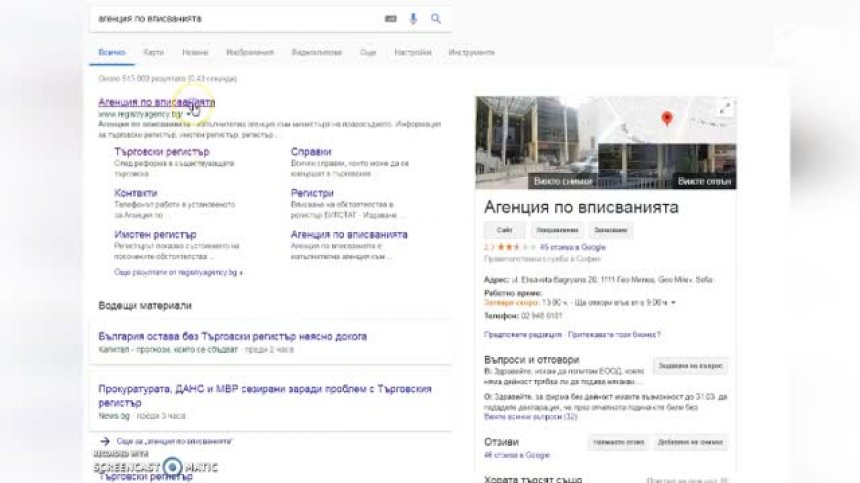Click the blue search magnifier icon
This screenshot has height=483, width=860.
[435, 19]
